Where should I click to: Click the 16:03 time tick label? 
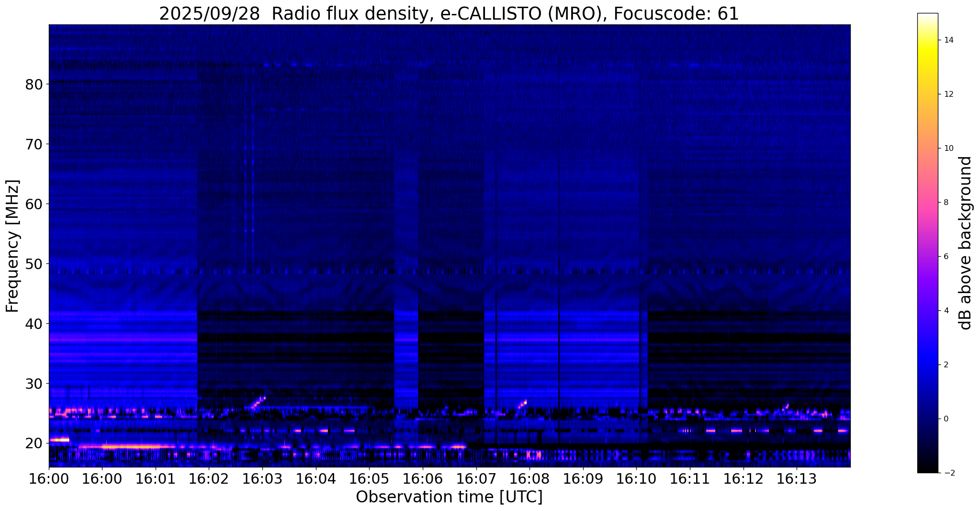(262, 478)
